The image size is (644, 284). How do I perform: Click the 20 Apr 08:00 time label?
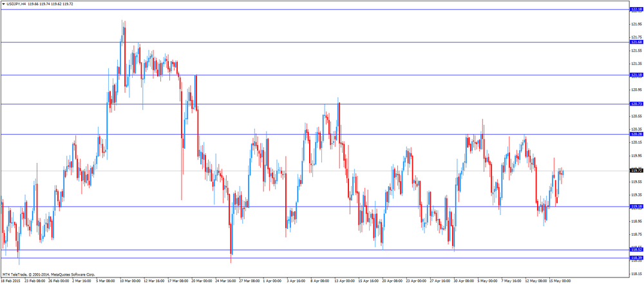[x=392, y=281]
